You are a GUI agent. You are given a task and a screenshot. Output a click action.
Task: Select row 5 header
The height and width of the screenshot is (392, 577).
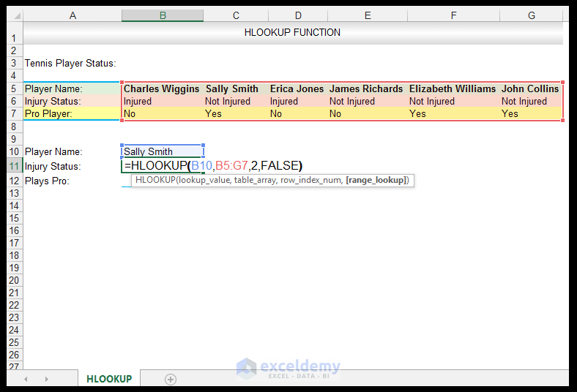coord(14,88)
